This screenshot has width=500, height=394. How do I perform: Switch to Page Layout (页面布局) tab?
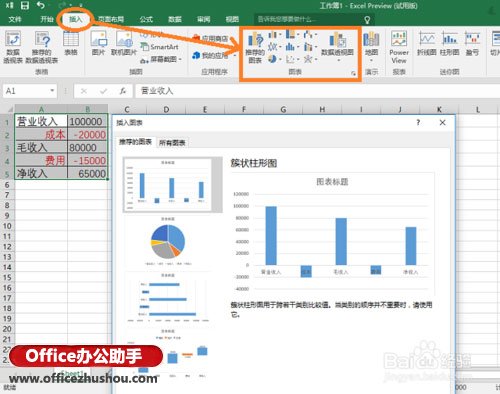tap(111, 19)
